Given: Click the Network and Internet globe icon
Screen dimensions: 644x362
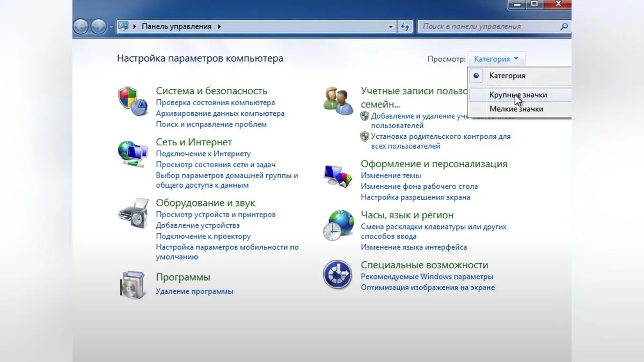Looking at the screenshot, I should click(132, 153).
